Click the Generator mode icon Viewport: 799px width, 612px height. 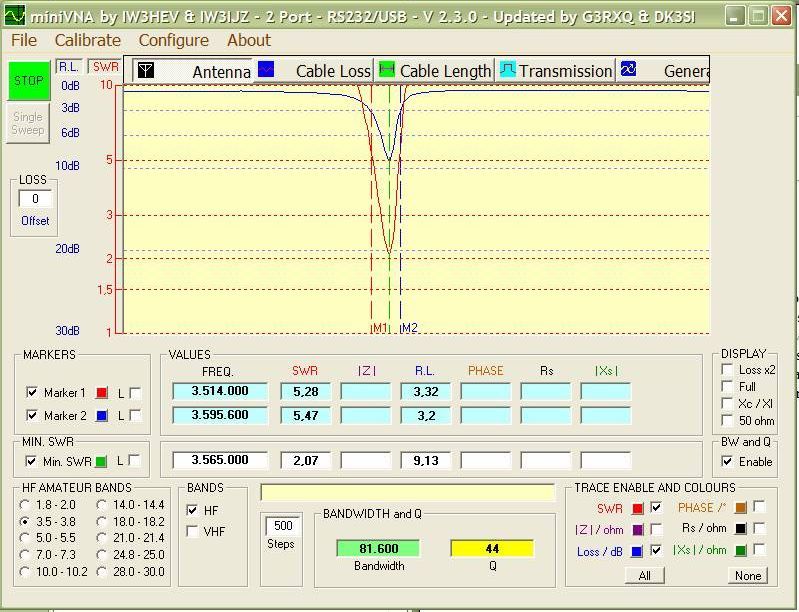628,70
